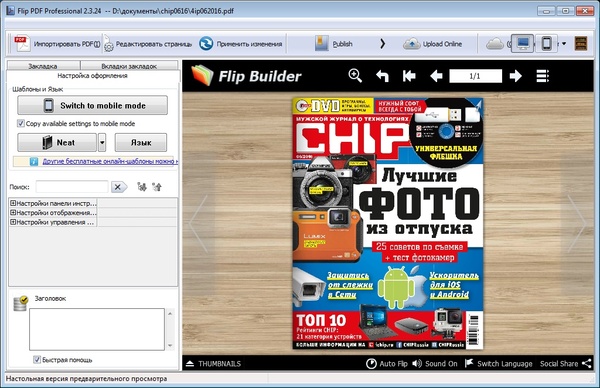
Task: Click the back curved arrow icon
Action: 382,76
